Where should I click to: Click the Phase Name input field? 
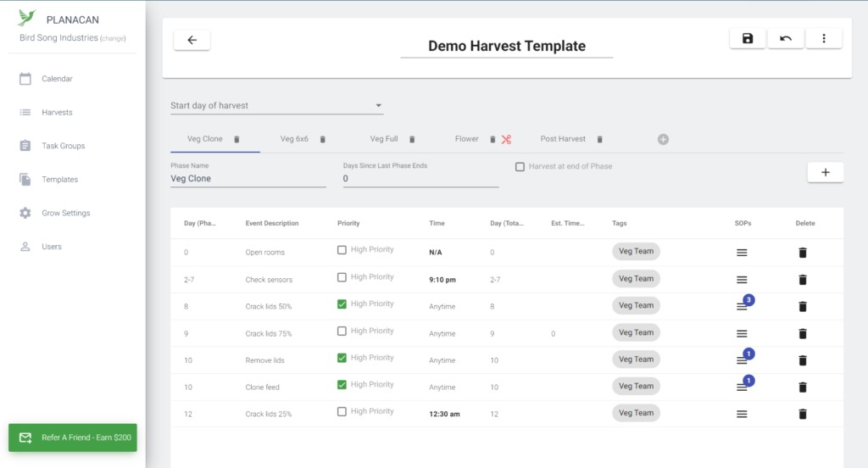(x=248, y=179)
